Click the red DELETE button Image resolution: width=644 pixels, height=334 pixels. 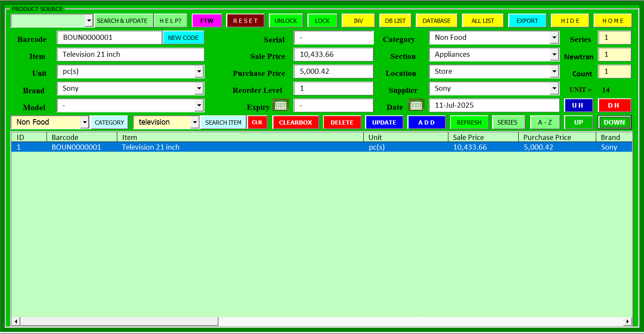pyautogui.click(x=342, y=122)
